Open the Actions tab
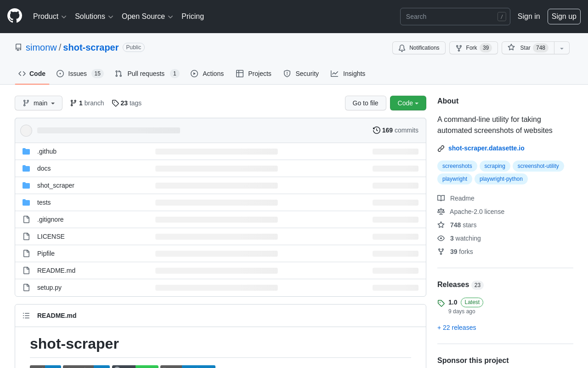 [207, 74]
